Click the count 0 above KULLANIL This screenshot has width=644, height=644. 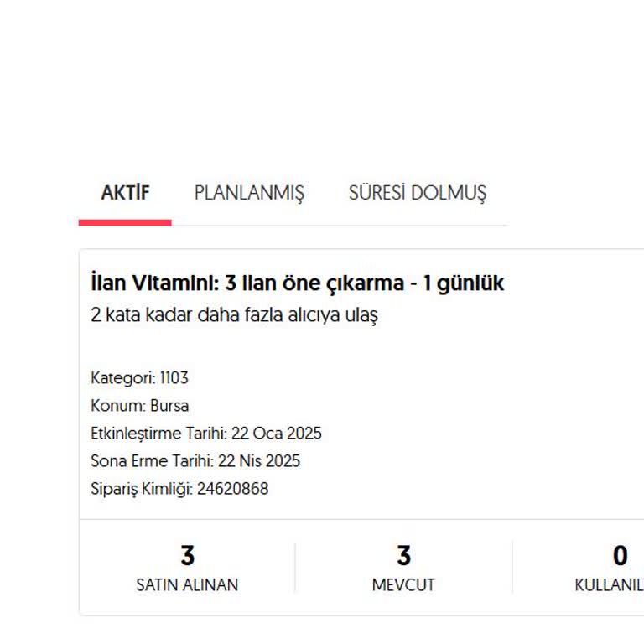621,556
